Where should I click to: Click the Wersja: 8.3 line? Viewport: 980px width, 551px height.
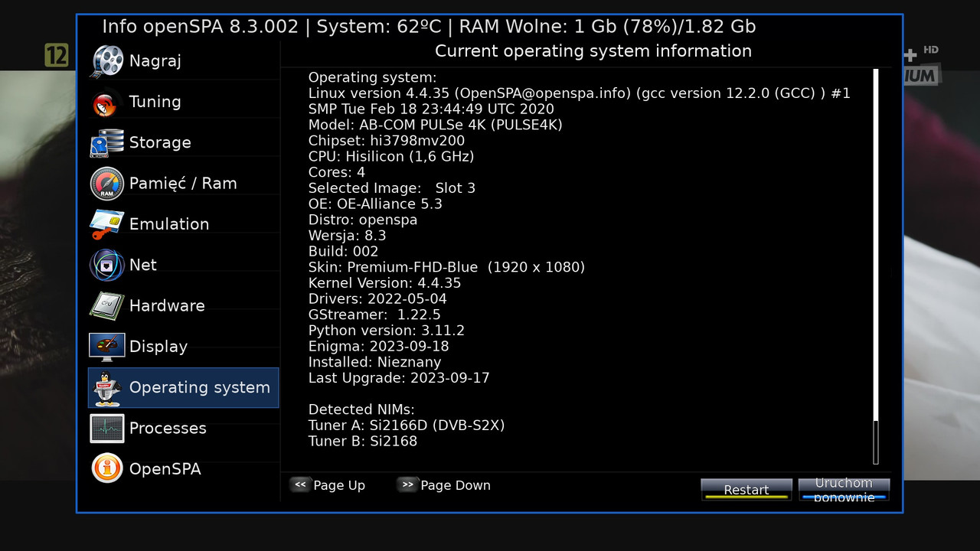[x=347, y=236]
